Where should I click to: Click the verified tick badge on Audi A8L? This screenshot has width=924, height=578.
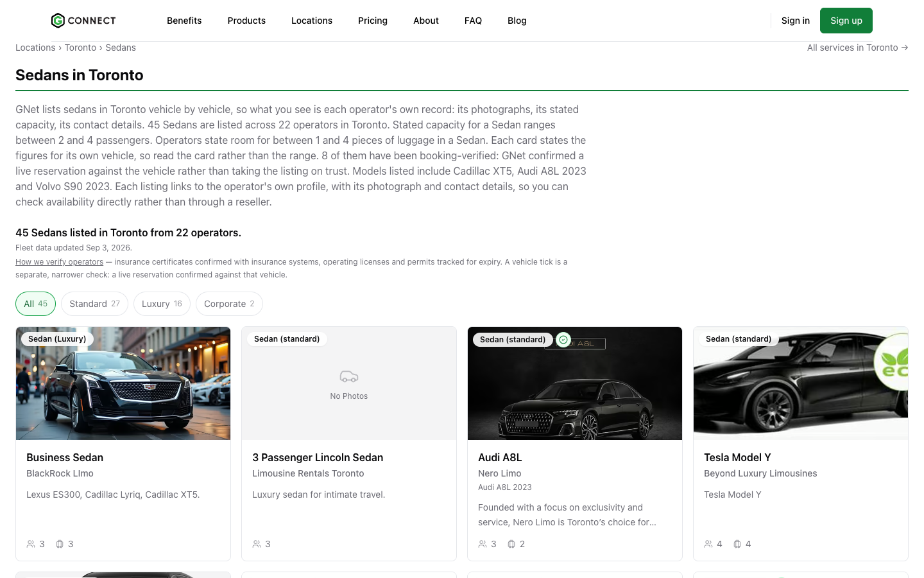pos(563,340)
